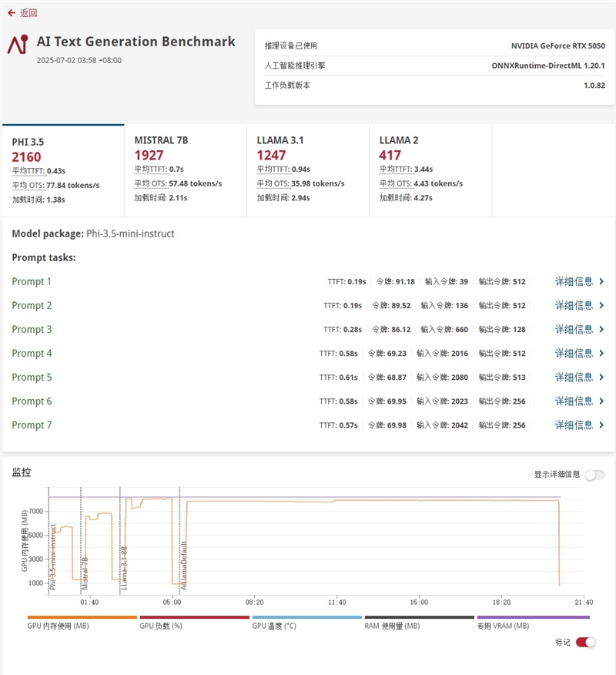Select the Prompt 3 label
The image size is (616, 675).
[x=32, y=329]
